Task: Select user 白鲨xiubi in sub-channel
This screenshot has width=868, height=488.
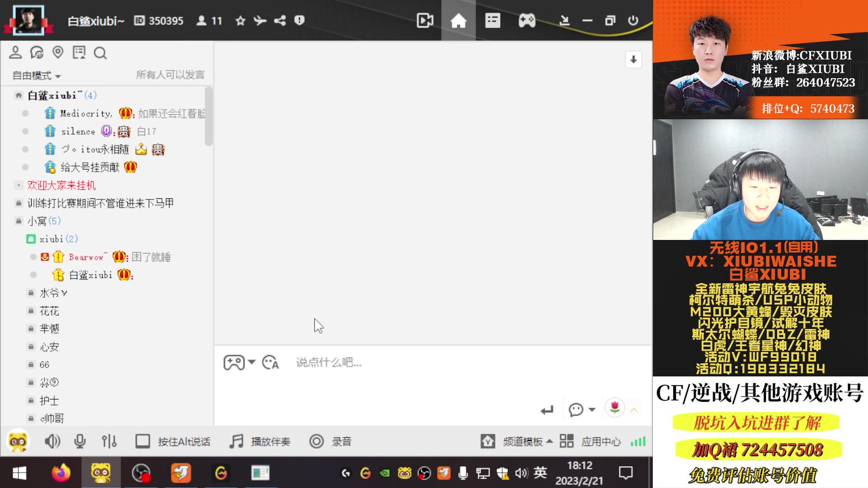Action: (x=90, y=275)
